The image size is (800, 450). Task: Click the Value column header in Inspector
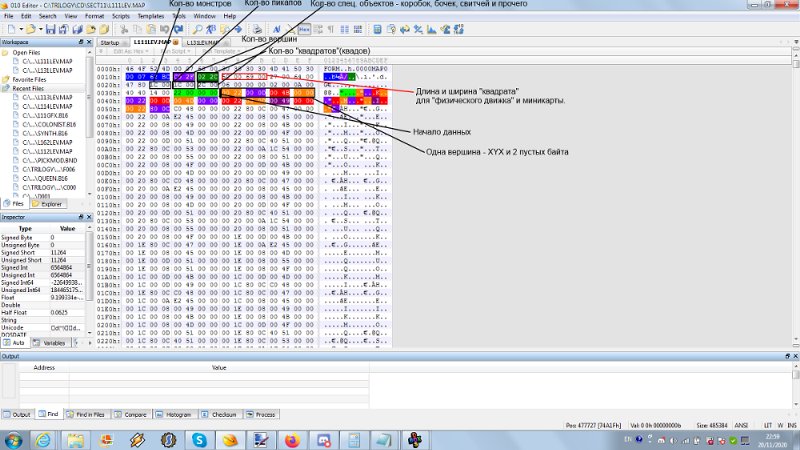pos(67,229)
